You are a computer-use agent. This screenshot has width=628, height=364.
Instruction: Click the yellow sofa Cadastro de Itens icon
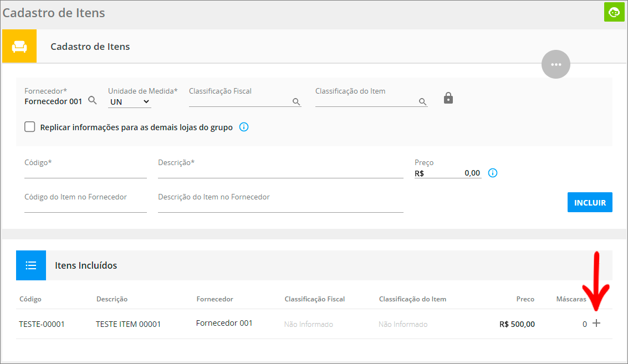pyautogui.click(x=19, y=47)
